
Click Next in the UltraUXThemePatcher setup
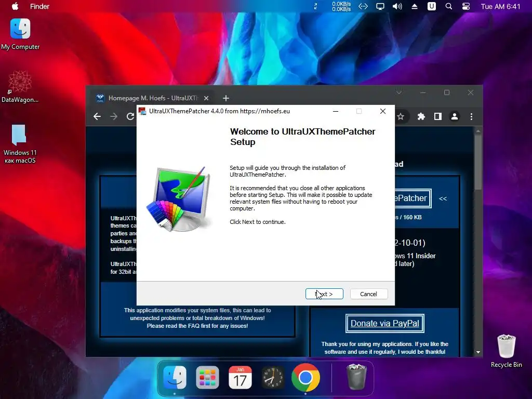pos(324,294)
